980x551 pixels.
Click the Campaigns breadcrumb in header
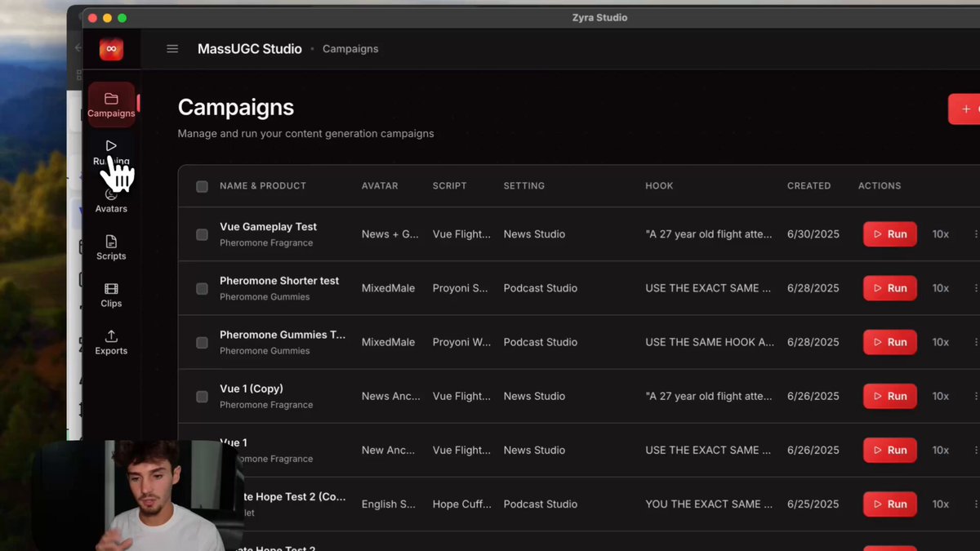[350, 49]
